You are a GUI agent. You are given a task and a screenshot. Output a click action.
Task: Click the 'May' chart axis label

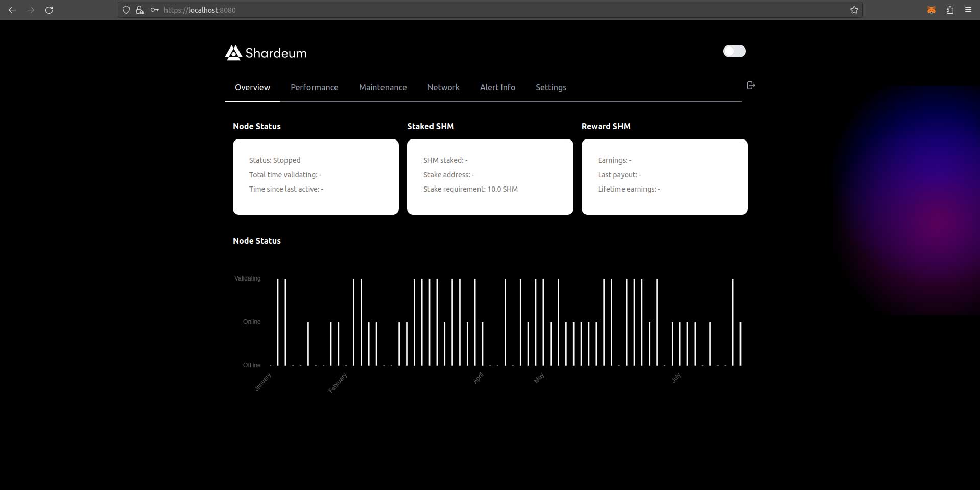[x=539, y=378]
